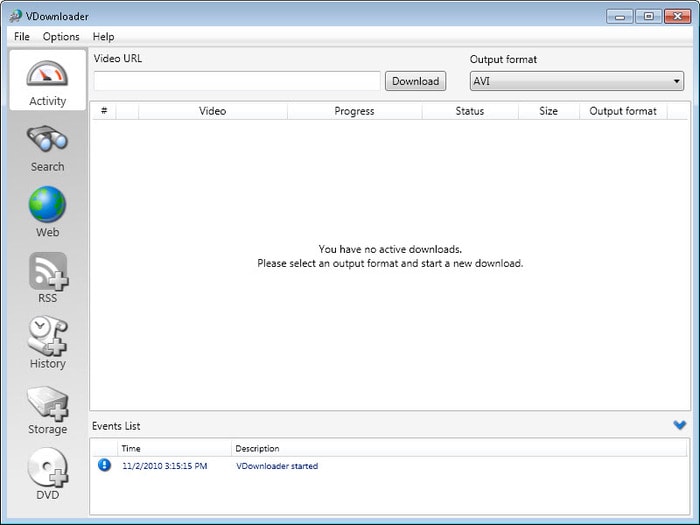Open the Web globe icon

click(x=47, y=204)
